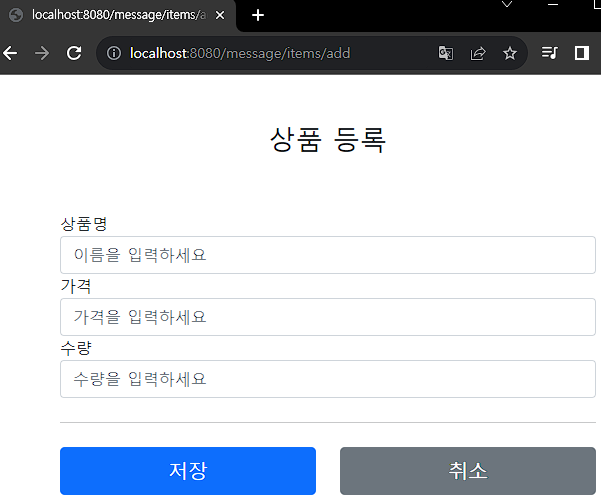Click the 가격 label
This screenshot has height=501, width=601.
click(x=76, y=286)
